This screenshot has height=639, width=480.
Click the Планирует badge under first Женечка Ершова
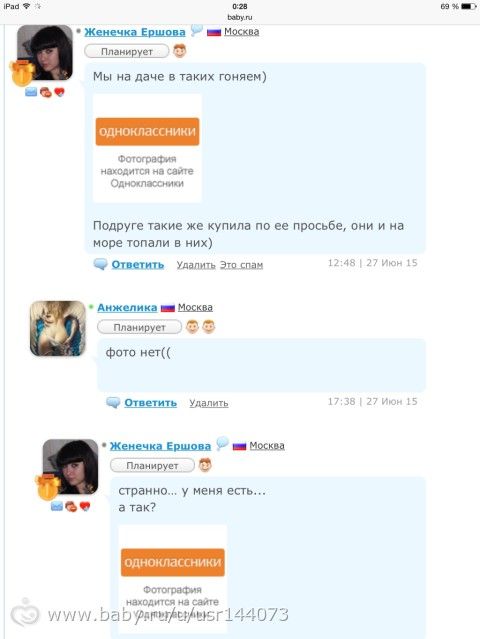[x=127, y=51]
